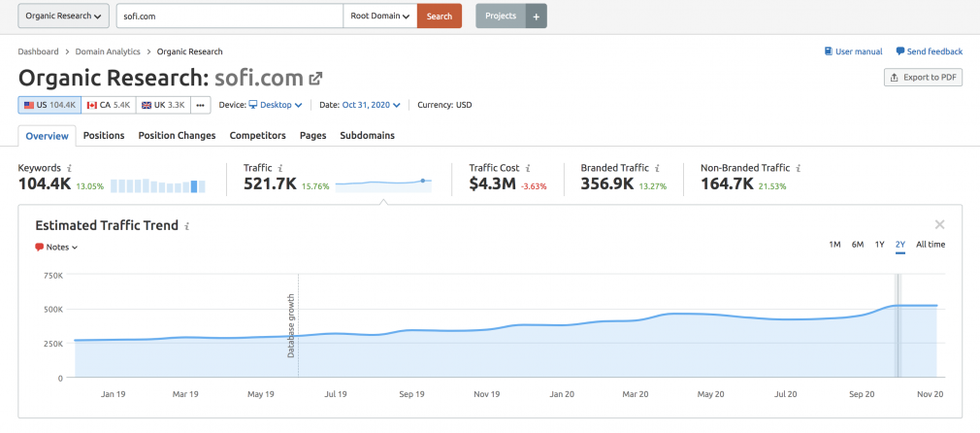This screenshot has height=433, width=980.
Task: Click the Keywords info icon
Action: (69, 168)
